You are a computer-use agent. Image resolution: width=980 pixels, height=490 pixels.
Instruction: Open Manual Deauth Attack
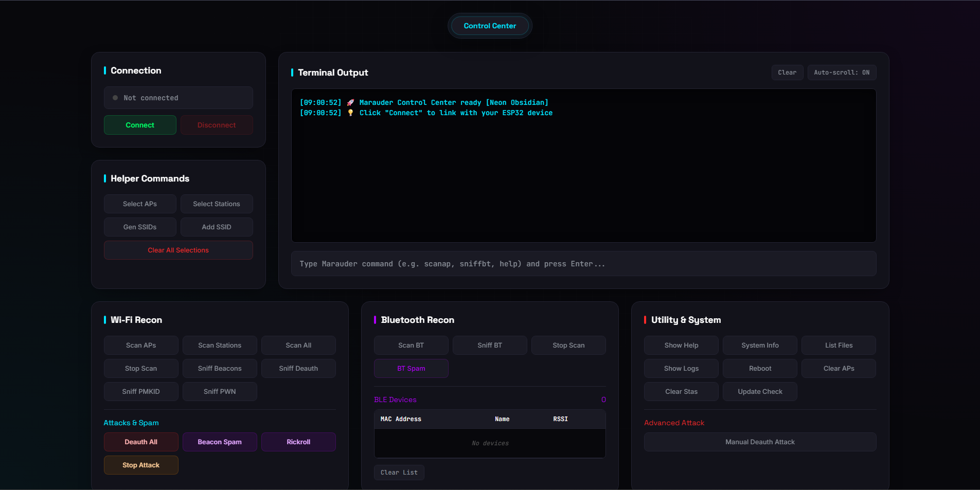click(760, 442)
